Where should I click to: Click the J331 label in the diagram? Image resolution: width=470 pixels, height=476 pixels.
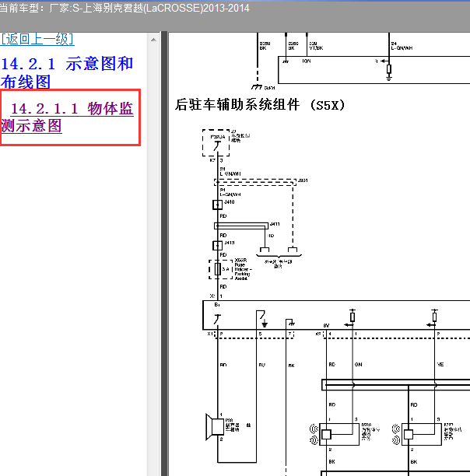303,180
